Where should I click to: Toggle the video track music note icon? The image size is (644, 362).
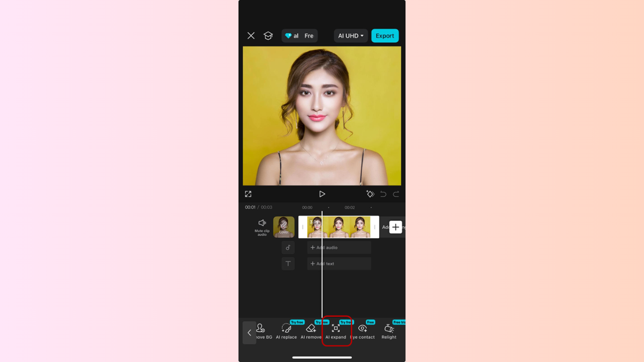(288, 247)
